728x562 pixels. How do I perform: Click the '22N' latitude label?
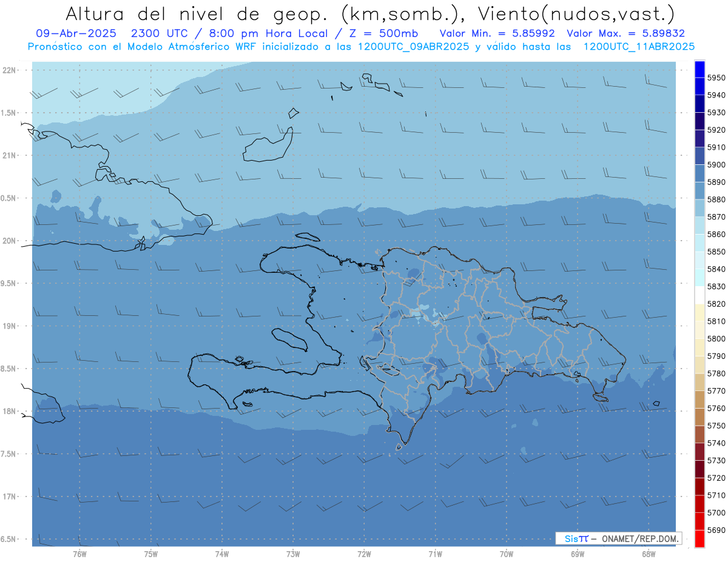(x=9, y=70)
